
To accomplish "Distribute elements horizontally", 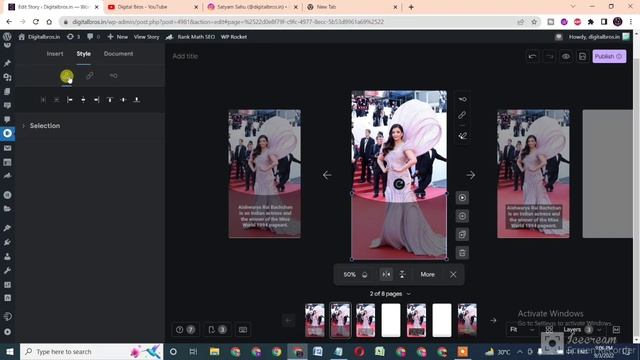I will (43, 100).
